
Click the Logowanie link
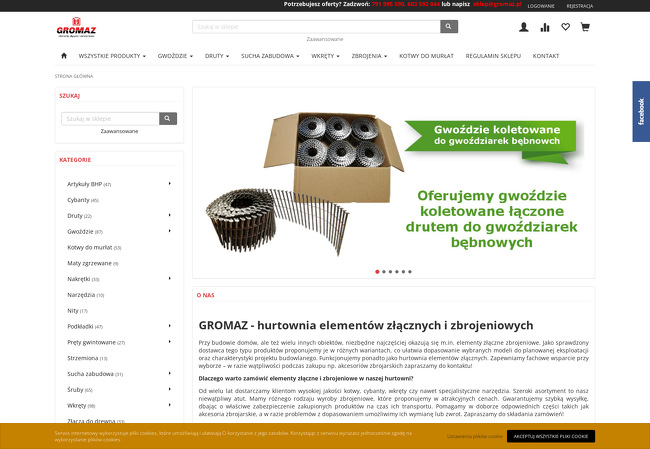(541, 6)
